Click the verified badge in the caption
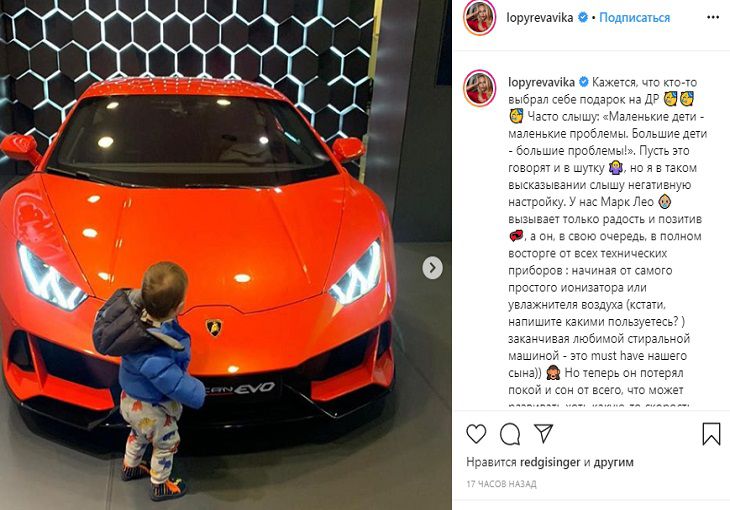 coord(583,82)
